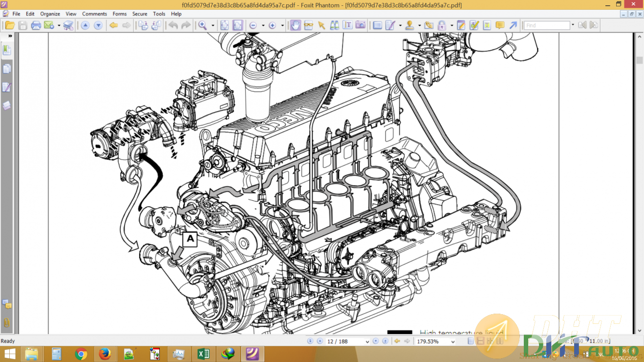Expand the navigation panel with double-arrow
The width and height of the screenshot is (644, 362).
[x=10, y=36]
